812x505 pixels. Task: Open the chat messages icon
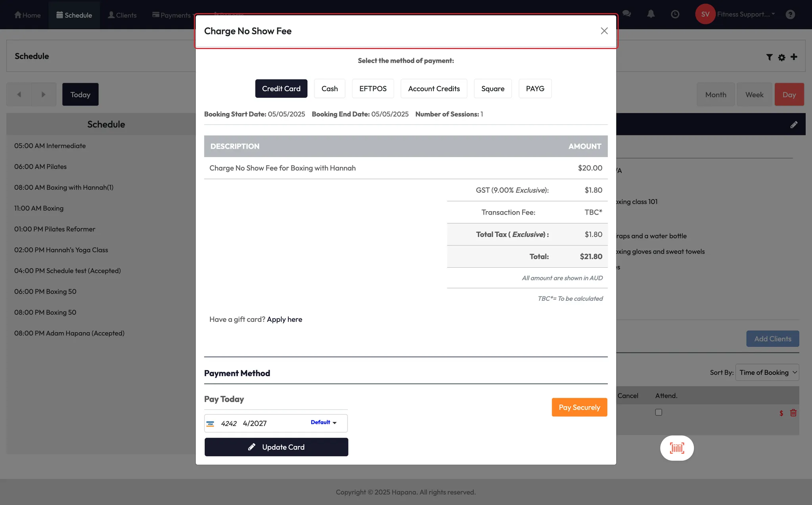click(626, 14)
